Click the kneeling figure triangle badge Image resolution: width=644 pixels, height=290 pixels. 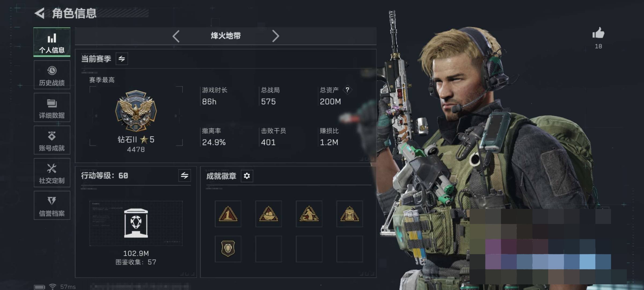pyautogui.click(x=309, y=214)
